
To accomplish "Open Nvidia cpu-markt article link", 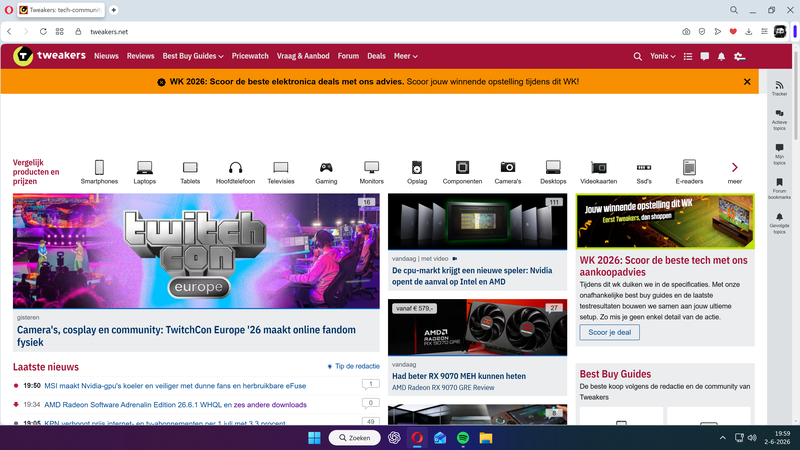I will (x=472, y=276).
